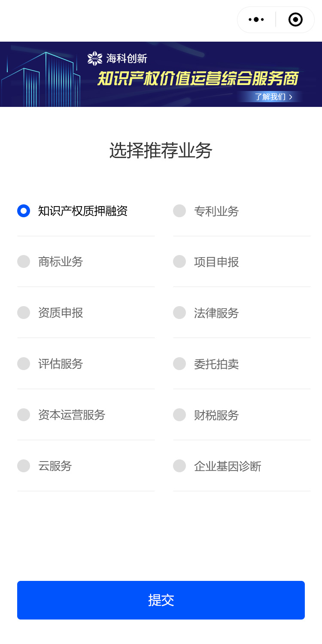Choose the 资本运营服务 radio option
Screen dimensions: 322x644
(x=24, y=415)
